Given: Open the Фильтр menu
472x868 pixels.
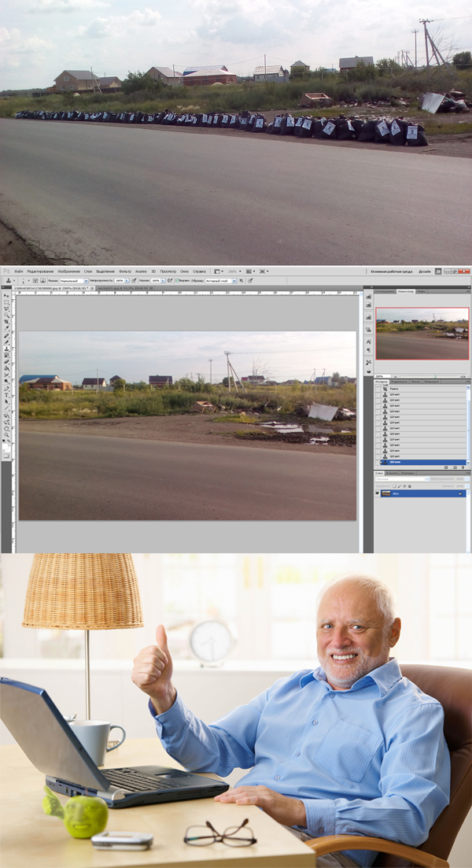Looking at the screenshot, I should [125, 271].
